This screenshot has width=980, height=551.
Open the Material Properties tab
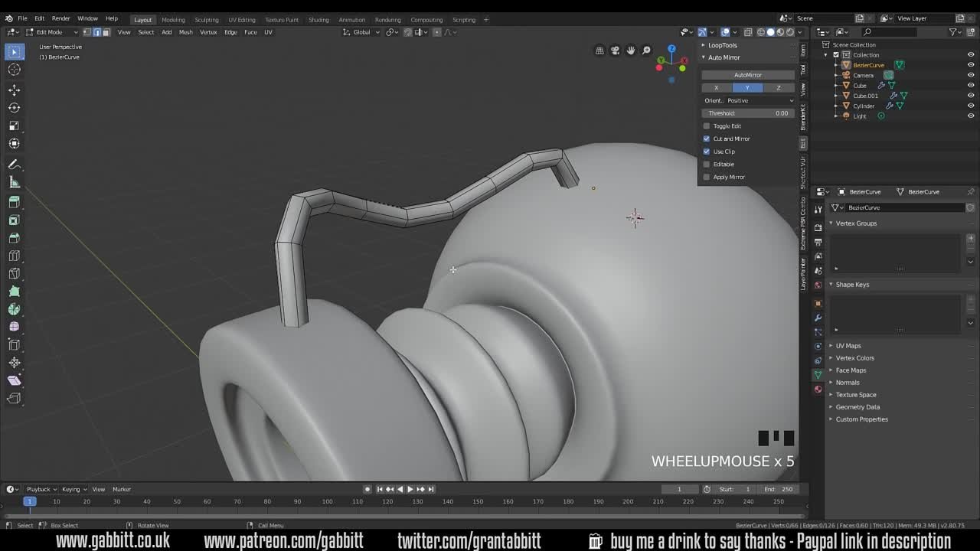point(818,388)
